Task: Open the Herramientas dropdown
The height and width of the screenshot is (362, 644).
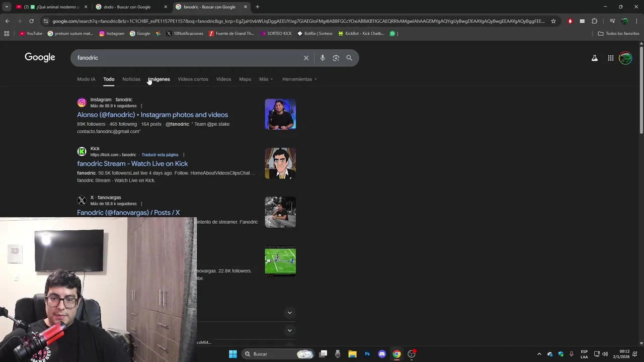Action: click(x=299, y=79)
